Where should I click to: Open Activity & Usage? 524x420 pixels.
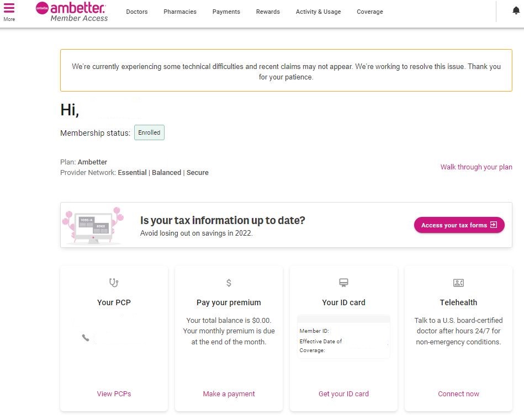(318, 12)
